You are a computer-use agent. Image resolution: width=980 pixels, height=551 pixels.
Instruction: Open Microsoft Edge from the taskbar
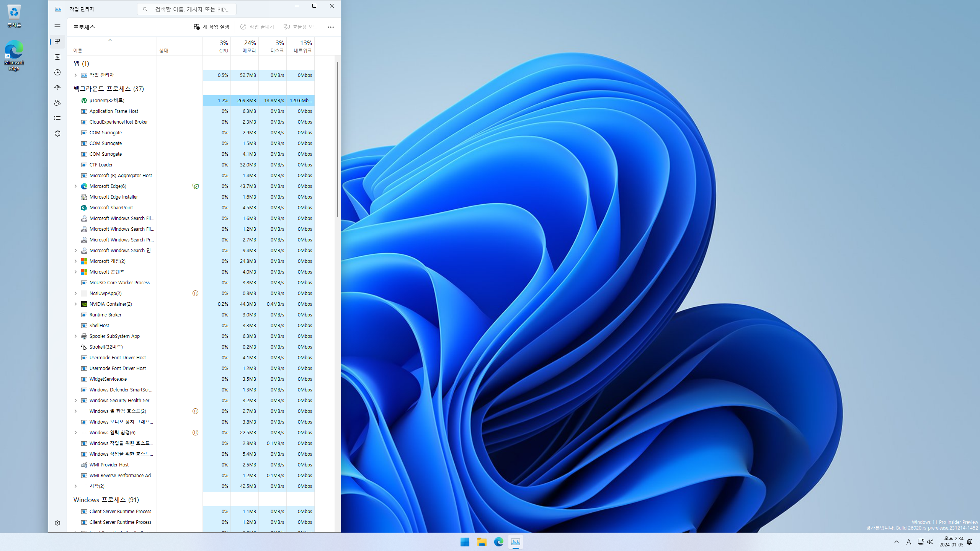pos(498,542)
